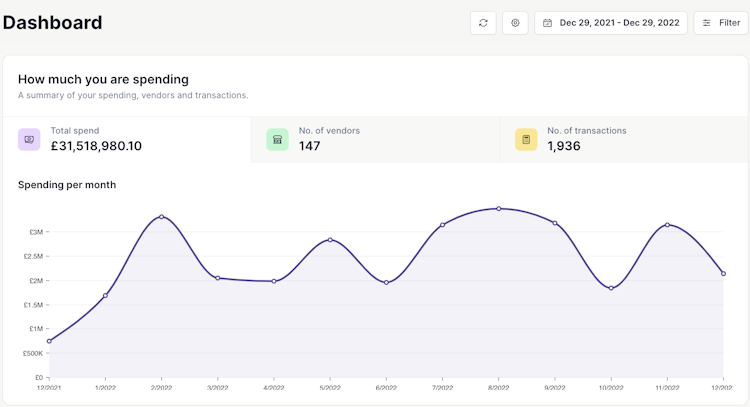Click the 'Spending per month' chart title
The height and width of the screenshot is (407, 750).
tap(67, 185)
